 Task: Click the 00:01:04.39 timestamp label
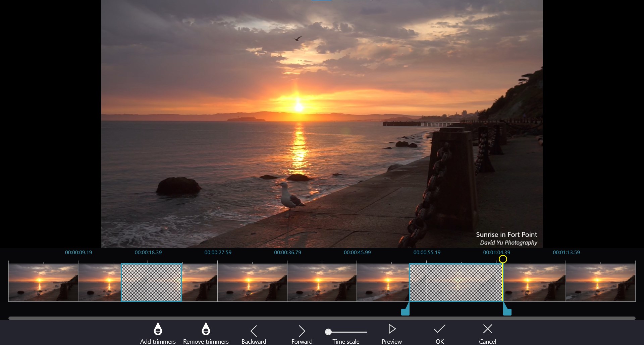coord(496,253)
